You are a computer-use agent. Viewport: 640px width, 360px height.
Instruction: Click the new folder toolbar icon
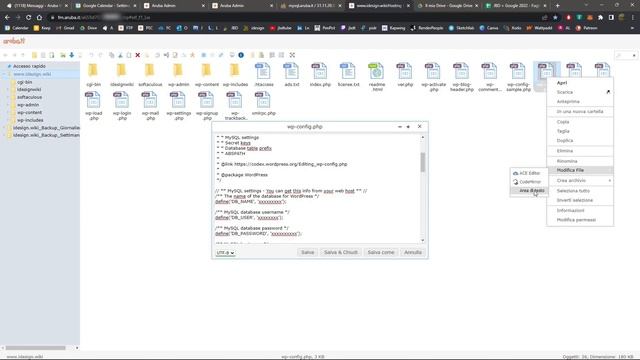(34, 55)
